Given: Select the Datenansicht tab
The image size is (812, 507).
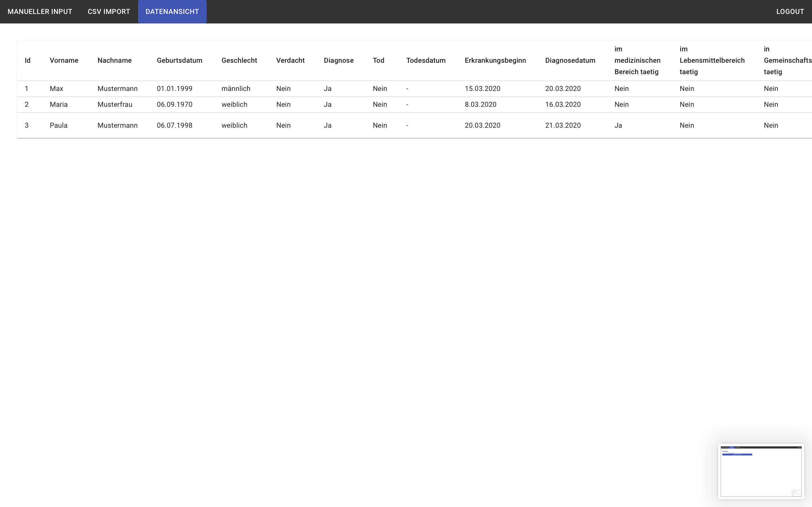Looking at the screenshot, I should click(x=172, y=12).
